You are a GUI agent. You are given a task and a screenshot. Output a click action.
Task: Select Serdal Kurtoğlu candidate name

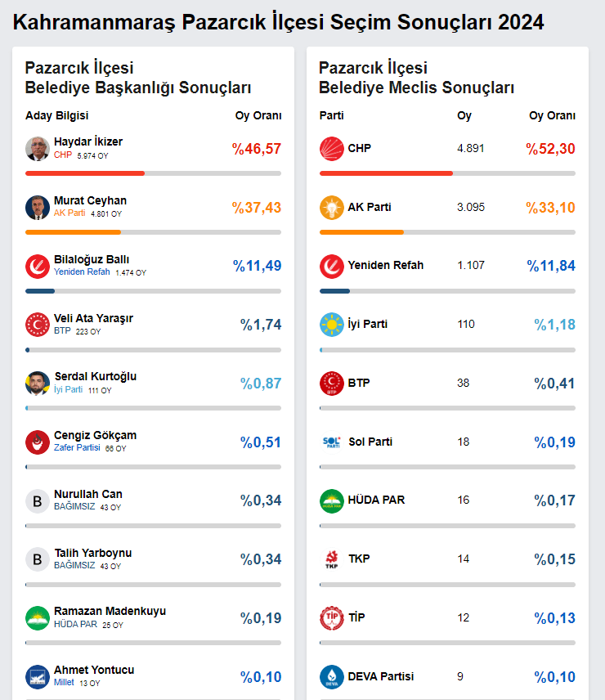coord(95,376)
